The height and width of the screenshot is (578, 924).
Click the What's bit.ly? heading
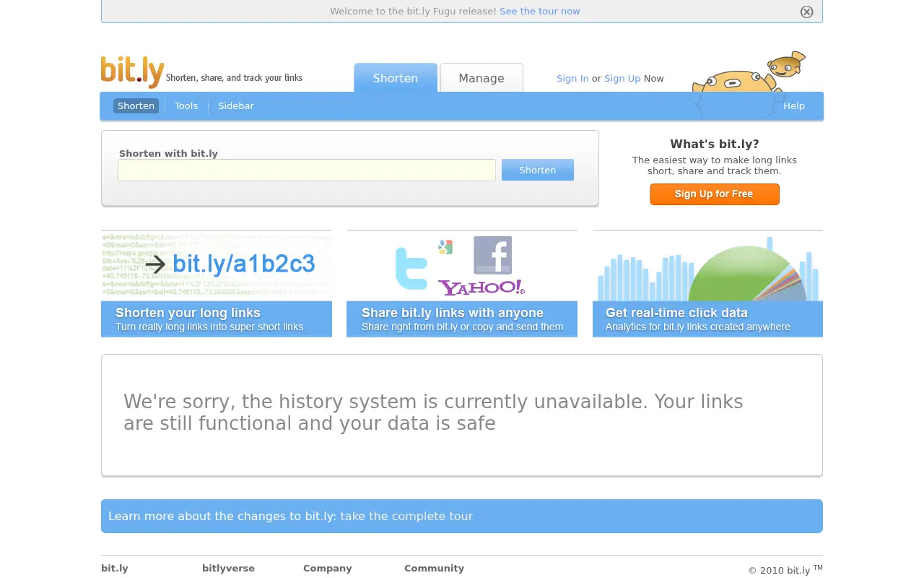(x=715, y=144)
